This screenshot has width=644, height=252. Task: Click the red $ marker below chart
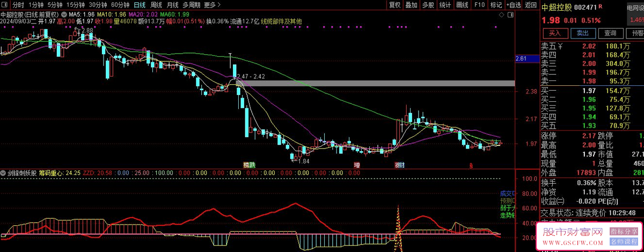pyautogui.click(x=471, y=165)
